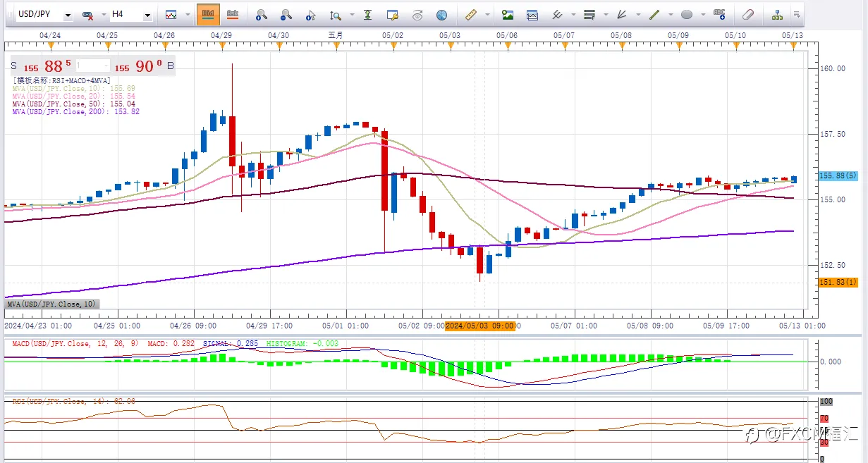The image size is (868, 463).
Task: Click the RSI 70 level label
Action: (824, 417)
